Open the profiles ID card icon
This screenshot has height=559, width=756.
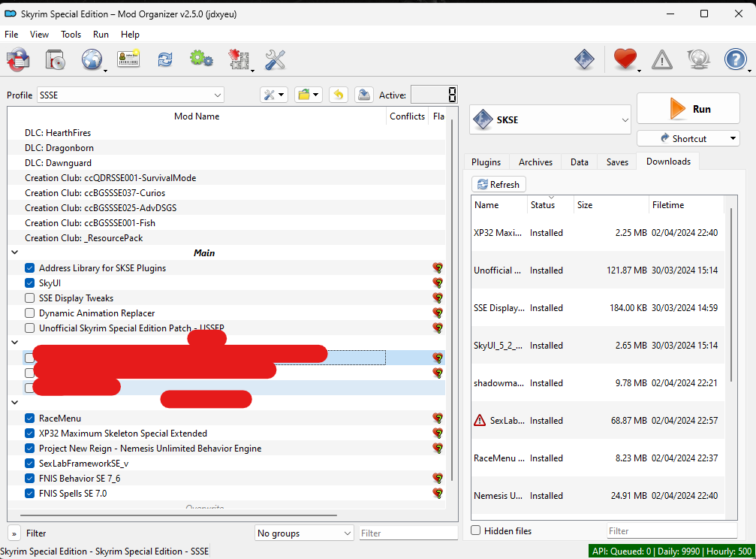click(128, 59)
